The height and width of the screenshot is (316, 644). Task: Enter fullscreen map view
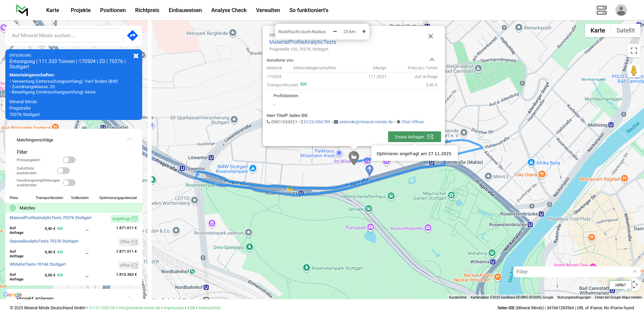(634, 51)
